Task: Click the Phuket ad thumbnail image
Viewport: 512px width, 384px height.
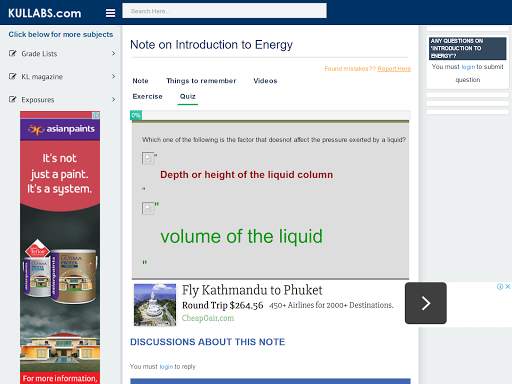Action: pyautogui.click(x=155, y=305)
